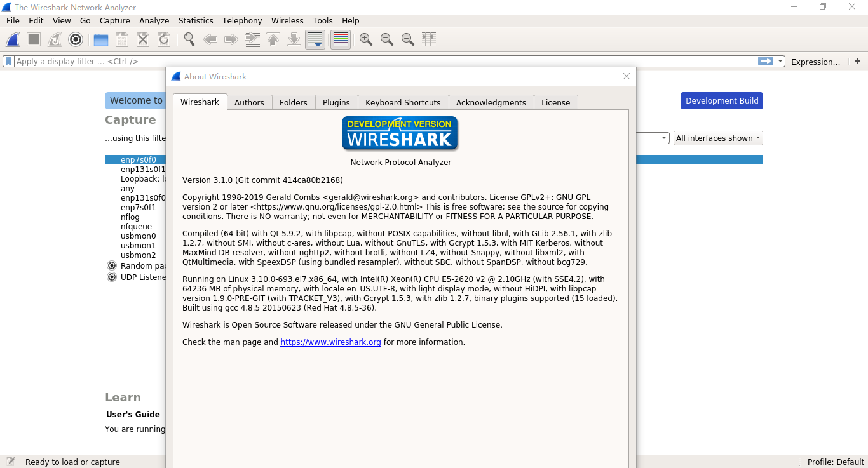This screenshot has width=868, height=468.
Task: Click the Apply a display filter input field
Action: 254,61
